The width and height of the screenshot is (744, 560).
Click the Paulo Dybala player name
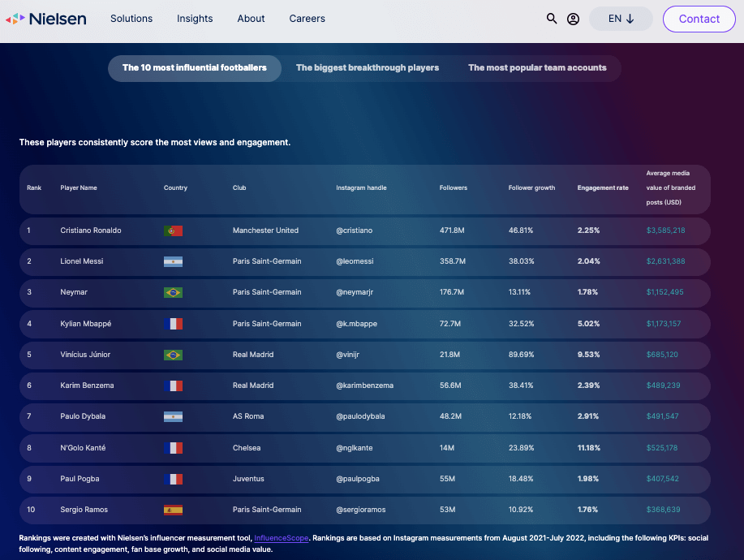pyautogui.click(x=83, y=416)
